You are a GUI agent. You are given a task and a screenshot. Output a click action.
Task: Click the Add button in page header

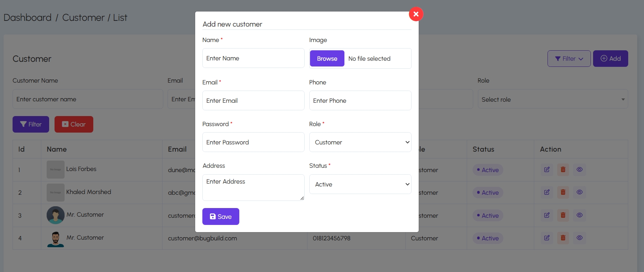610,59
